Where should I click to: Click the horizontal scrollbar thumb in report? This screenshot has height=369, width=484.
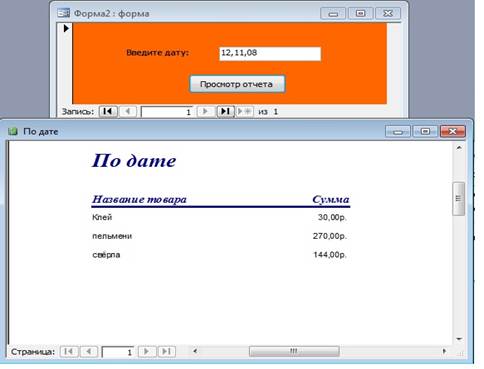[294, 351]
